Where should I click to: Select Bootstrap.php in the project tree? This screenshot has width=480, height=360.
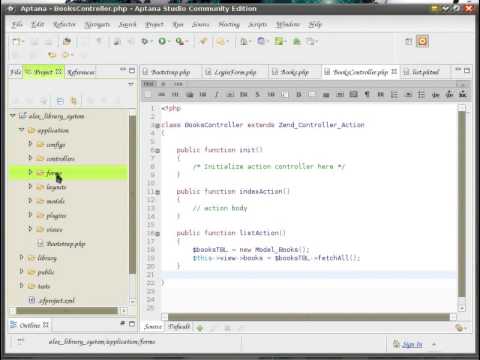tap(66, 244)
